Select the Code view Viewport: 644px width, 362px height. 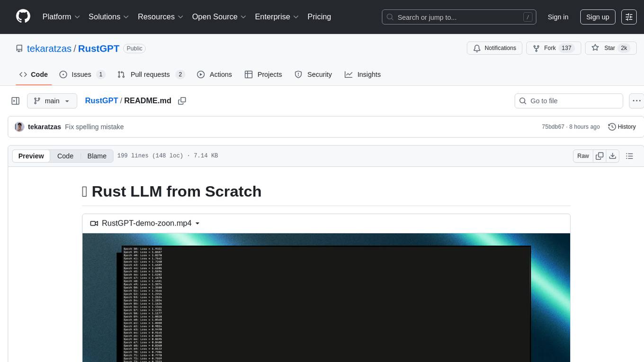tap(65, 156)
